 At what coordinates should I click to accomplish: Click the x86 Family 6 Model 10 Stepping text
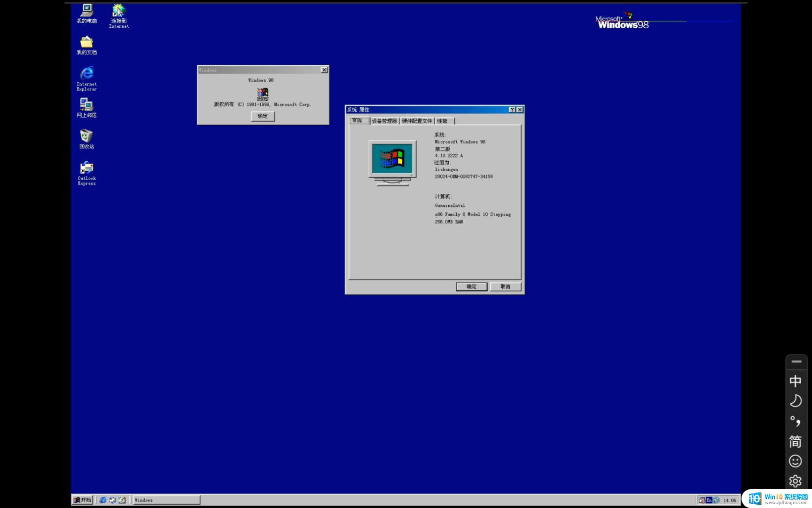click(x=473, y=214)
